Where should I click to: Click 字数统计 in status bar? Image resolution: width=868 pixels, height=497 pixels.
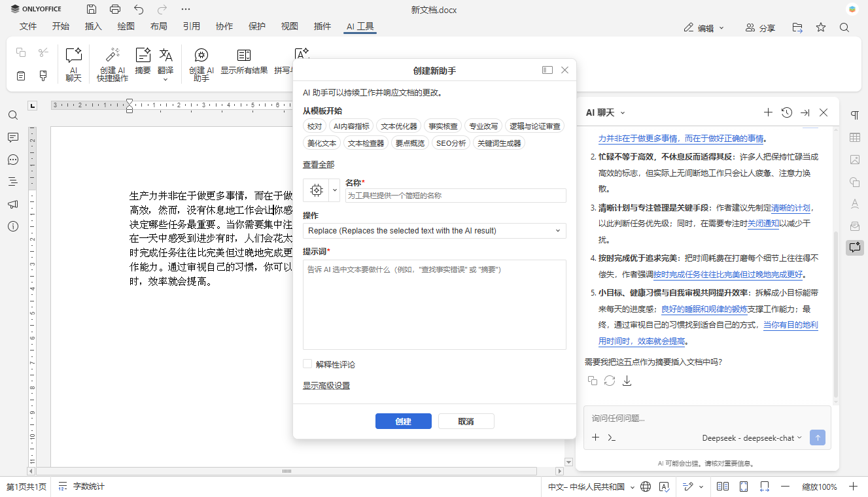82,487
